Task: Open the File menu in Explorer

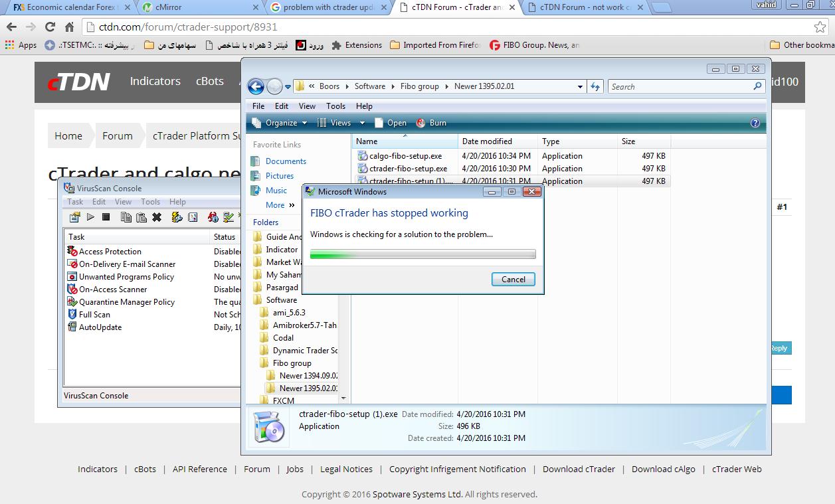Action: pos(258,106)
